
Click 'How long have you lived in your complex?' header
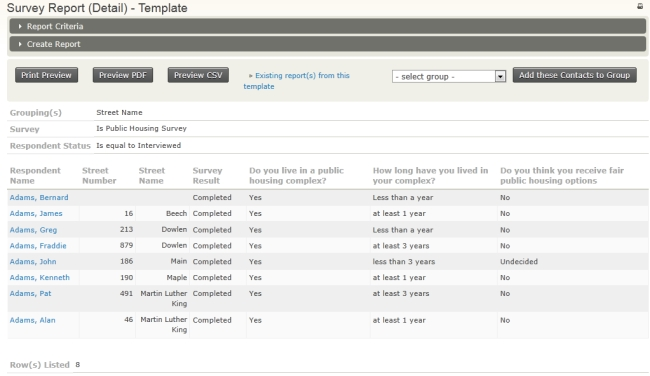430,175
